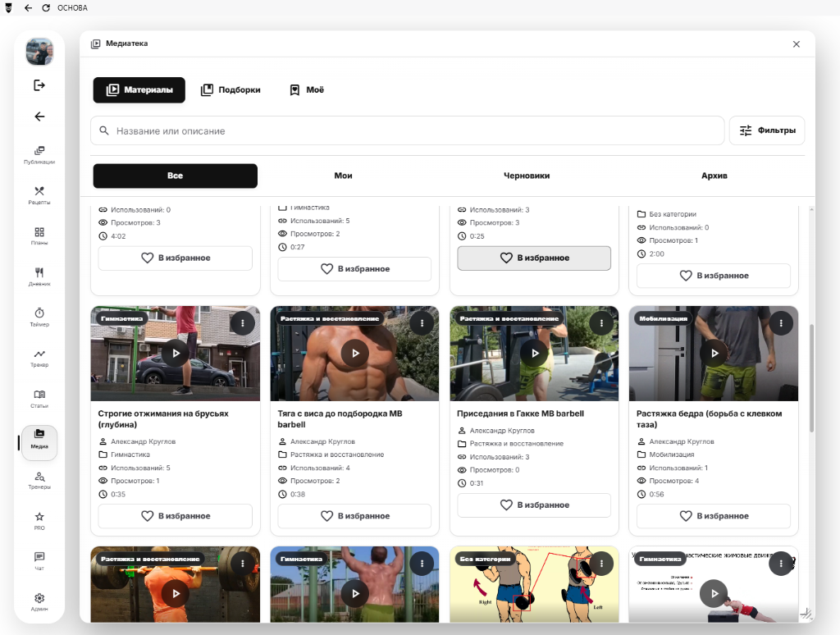Open the Таймер sidebar section
This screenshot has width=840, height=635.
pyautogui.click(x=39, y=317)
